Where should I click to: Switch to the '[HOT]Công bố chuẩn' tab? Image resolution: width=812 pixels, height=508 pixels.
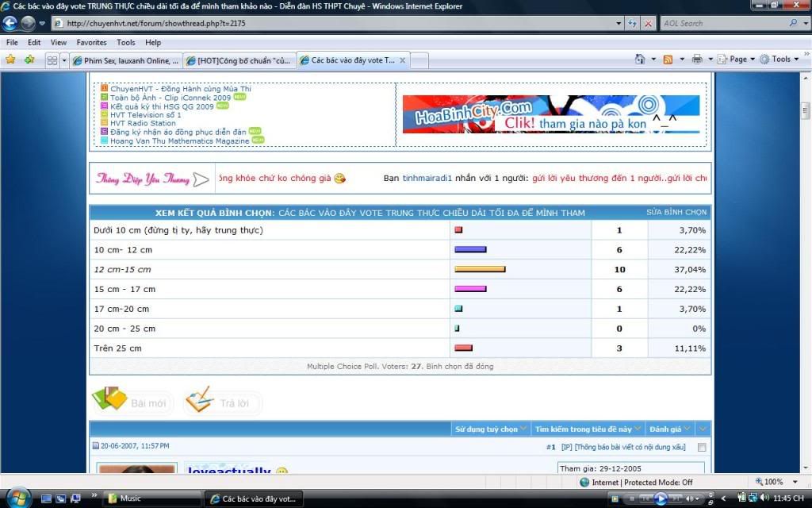click(239, 60)
